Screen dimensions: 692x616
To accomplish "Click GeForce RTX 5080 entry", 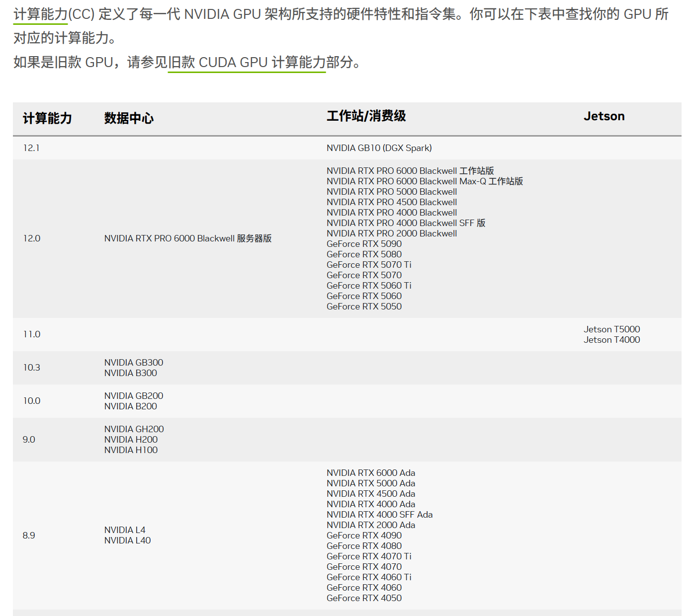I will 364,254.
